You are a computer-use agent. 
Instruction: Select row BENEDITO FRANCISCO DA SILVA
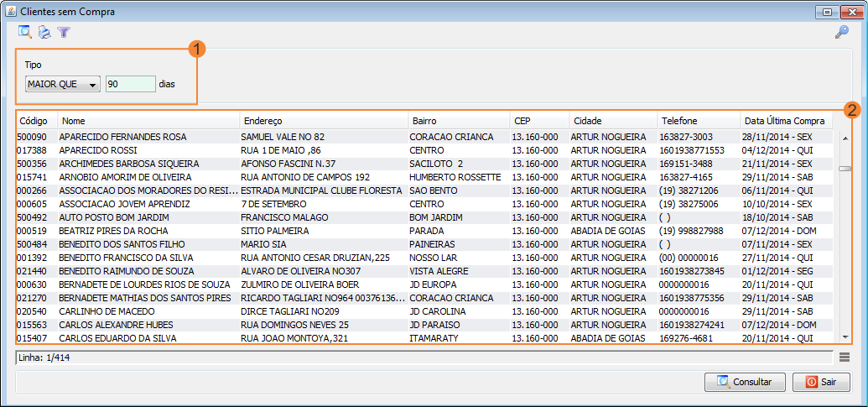tap(424, 258)
